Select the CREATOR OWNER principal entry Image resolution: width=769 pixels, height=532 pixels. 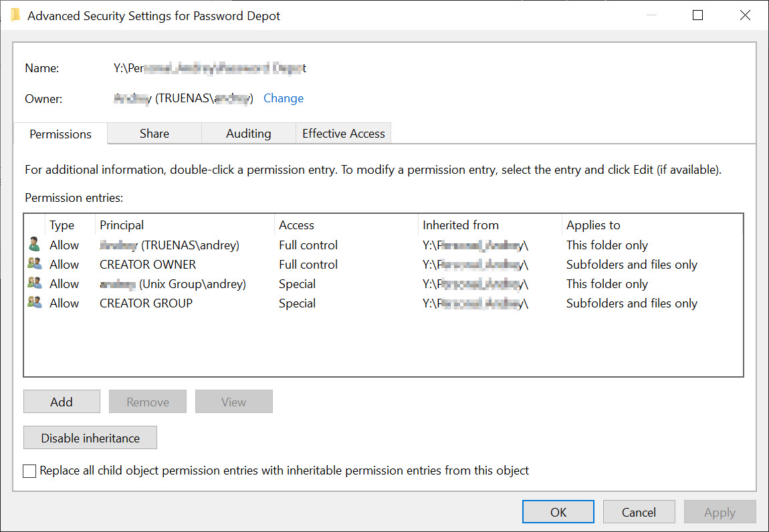[148, 264]
